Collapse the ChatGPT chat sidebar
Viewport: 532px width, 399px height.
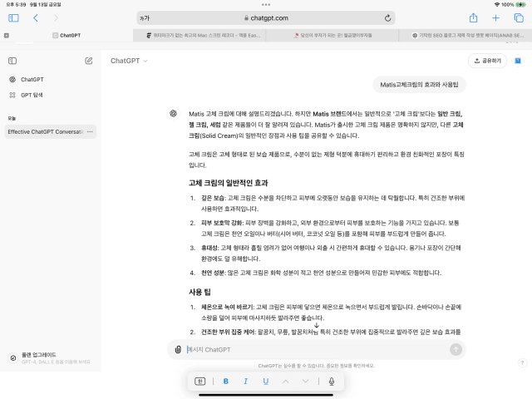[x=12, y=61]
